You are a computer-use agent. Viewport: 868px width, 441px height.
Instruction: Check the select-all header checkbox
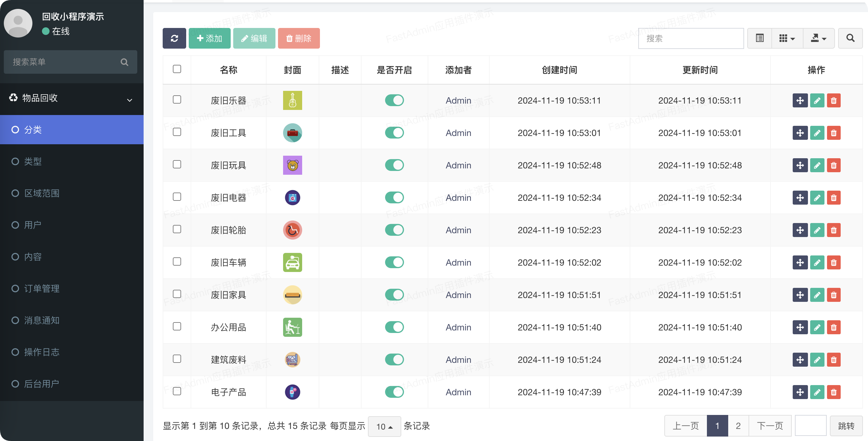(x=177, y=69)
